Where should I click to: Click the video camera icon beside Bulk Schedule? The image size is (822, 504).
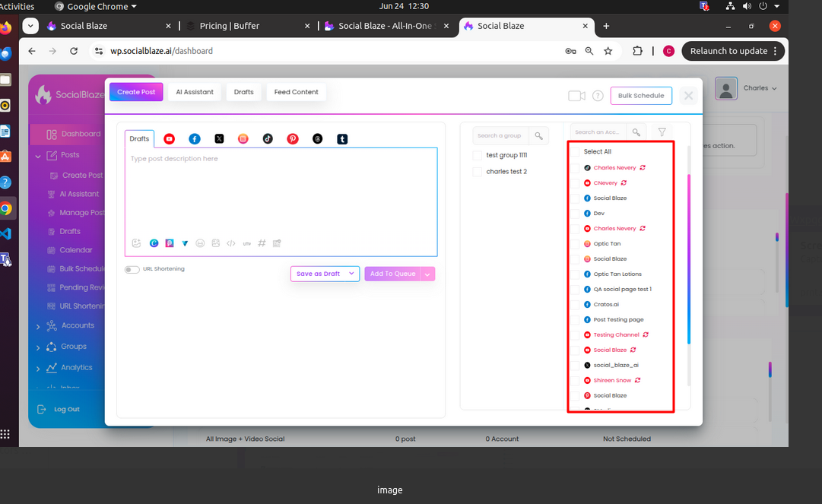point(576,96)
